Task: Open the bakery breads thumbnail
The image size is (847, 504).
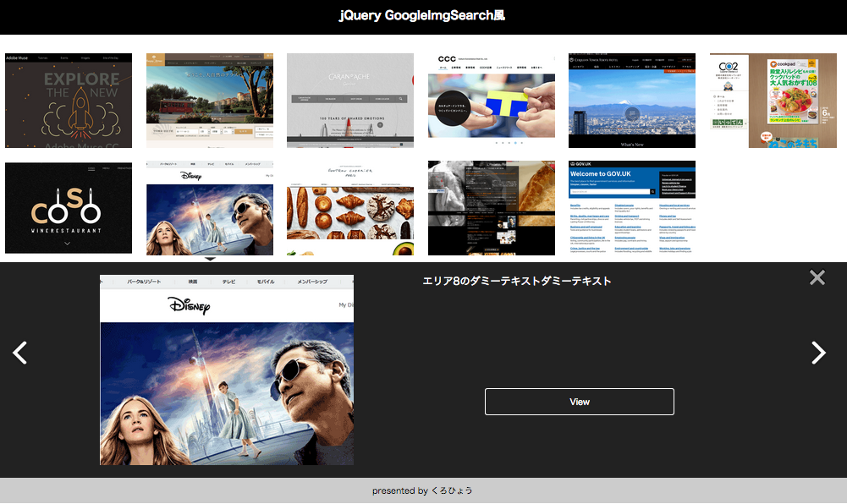Action: 350,208
